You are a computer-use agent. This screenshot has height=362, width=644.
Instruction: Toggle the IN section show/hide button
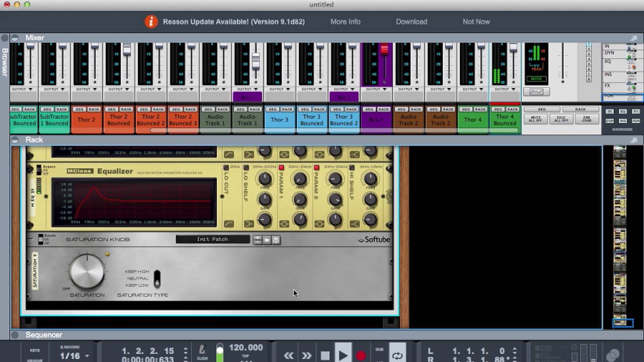[x=610, y=111]
